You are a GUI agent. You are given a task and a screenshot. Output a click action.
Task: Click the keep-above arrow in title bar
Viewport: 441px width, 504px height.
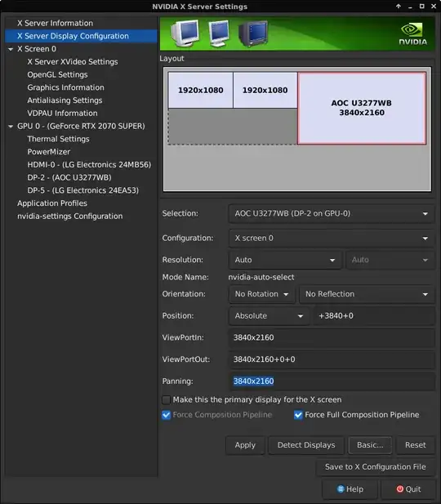tap(399, 6)
